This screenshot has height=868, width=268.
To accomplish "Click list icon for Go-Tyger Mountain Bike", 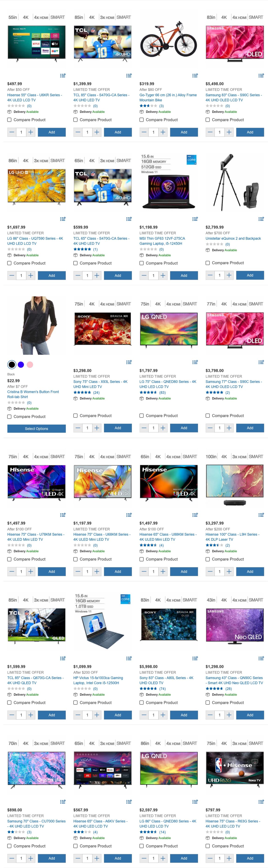I will pos(195,76).
